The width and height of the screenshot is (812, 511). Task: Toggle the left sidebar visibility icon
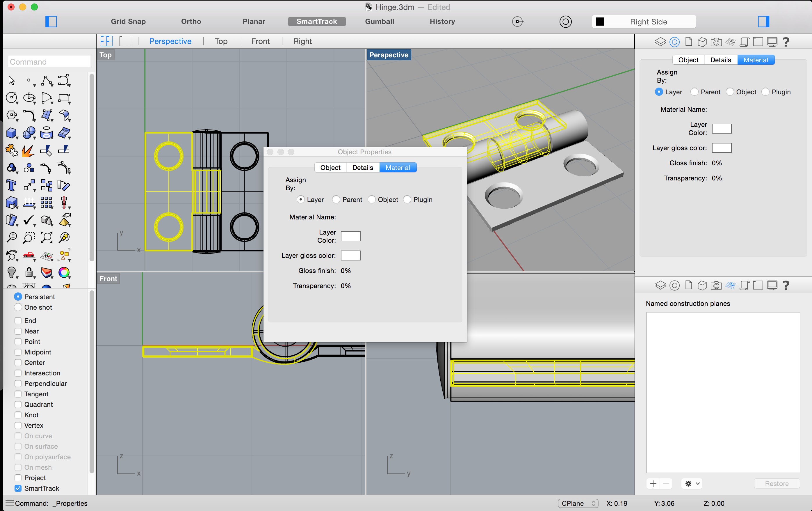(x=51, y=22)
